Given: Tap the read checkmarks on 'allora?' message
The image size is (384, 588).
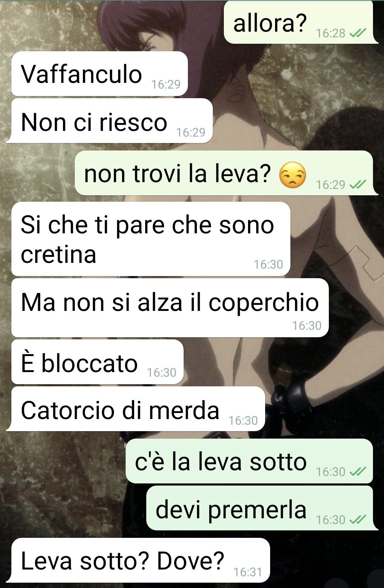Looking at the screenshot, I should tap(357, 33).
